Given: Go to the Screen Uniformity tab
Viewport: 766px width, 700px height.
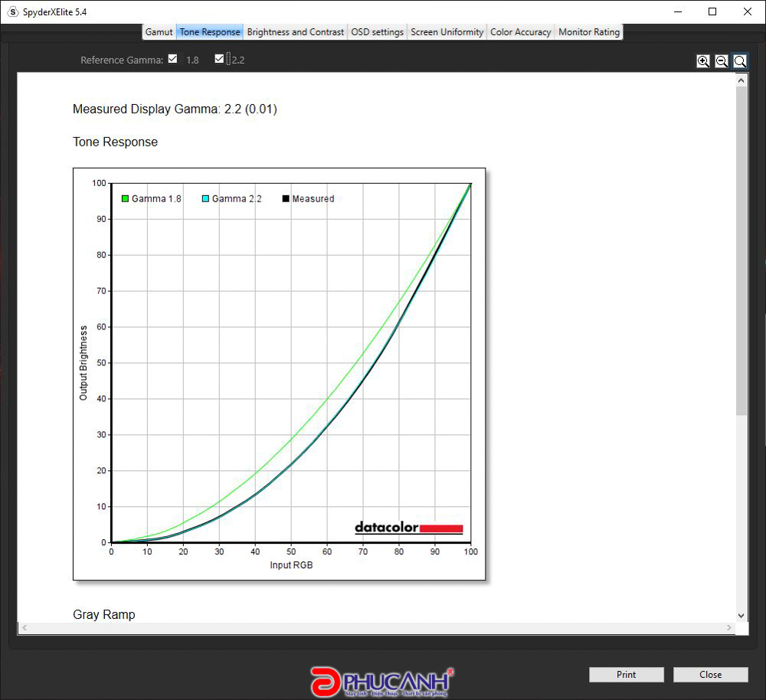Looking at the screenshot, I should click(x=447, y=32).
